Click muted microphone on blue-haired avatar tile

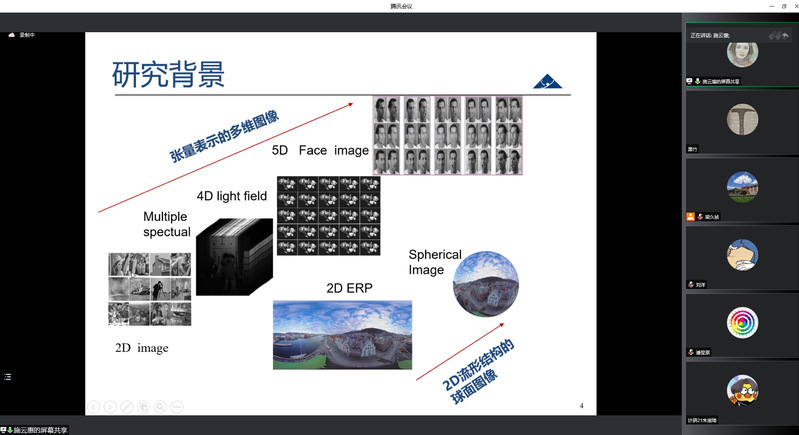tap(691, 284)
